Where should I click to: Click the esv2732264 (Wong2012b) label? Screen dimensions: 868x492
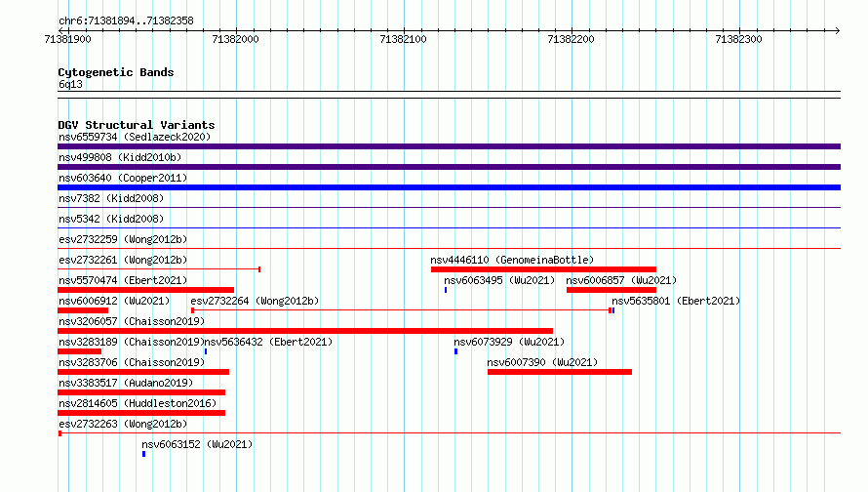[255, 301]
